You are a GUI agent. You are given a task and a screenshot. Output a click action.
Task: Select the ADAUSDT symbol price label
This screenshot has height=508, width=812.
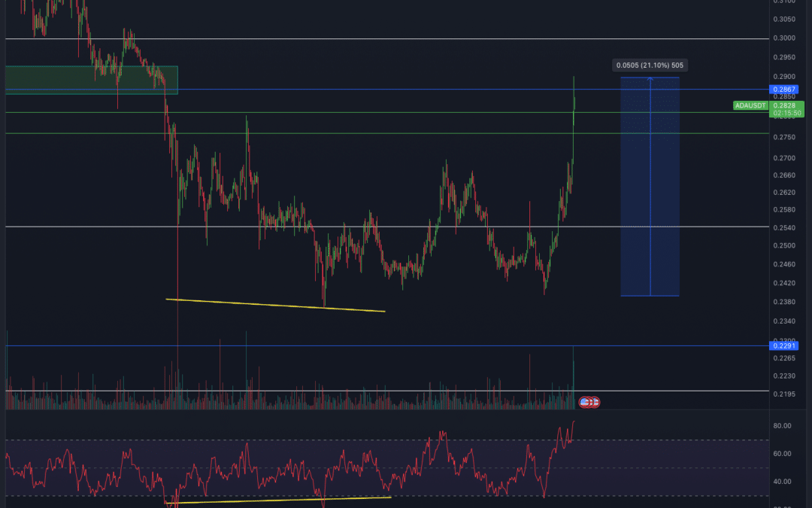coord(751,106)
